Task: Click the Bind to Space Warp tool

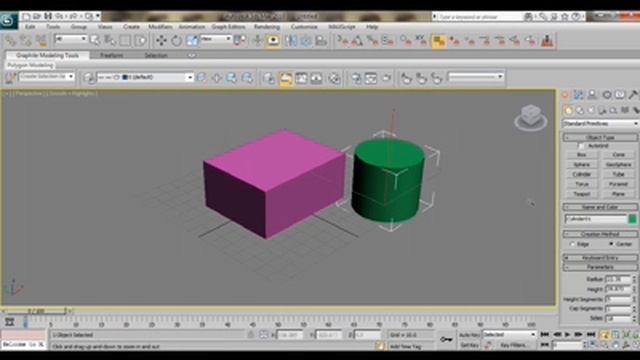Action: (x=41, y=40)
